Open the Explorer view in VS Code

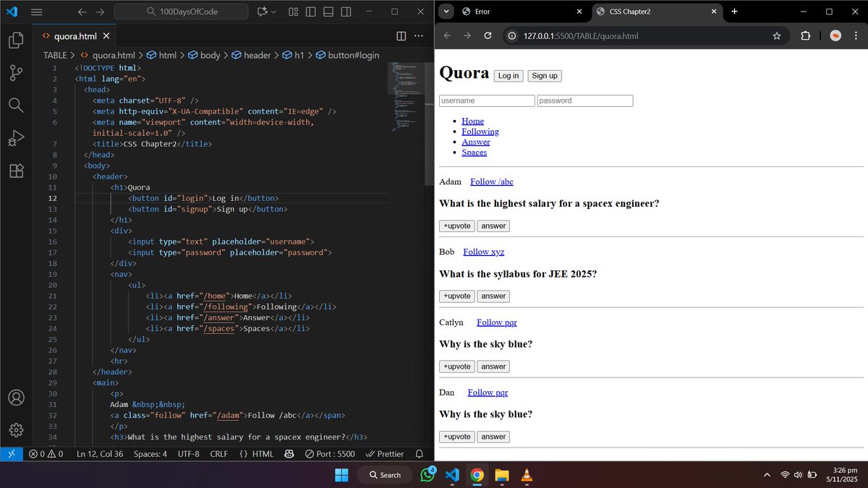[16, 40]
